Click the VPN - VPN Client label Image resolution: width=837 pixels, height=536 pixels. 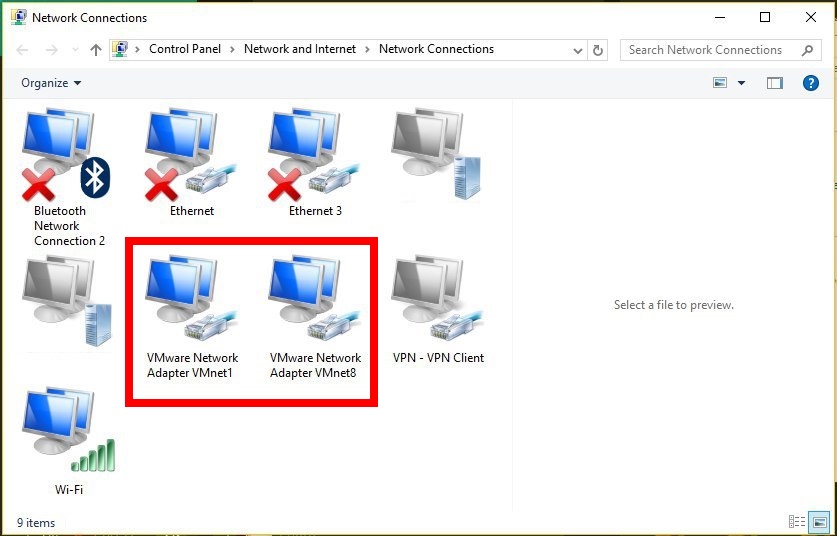[x=438, y=358]
